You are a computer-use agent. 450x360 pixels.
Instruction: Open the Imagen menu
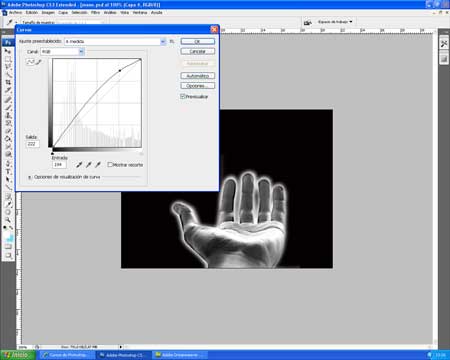pyautogui.click(x=48, y=13)
